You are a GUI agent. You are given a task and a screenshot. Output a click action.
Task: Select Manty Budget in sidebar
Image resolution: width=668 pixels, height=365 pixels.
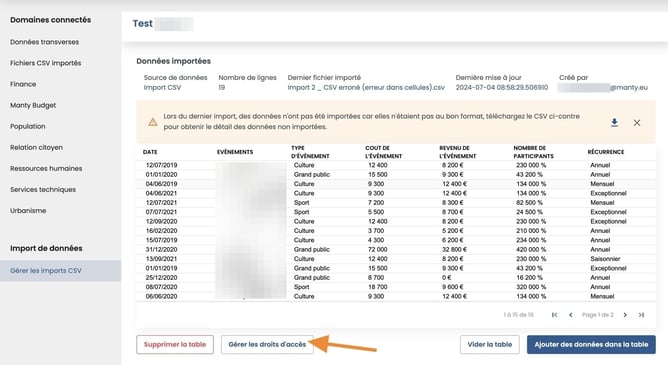tap(33, 105)
